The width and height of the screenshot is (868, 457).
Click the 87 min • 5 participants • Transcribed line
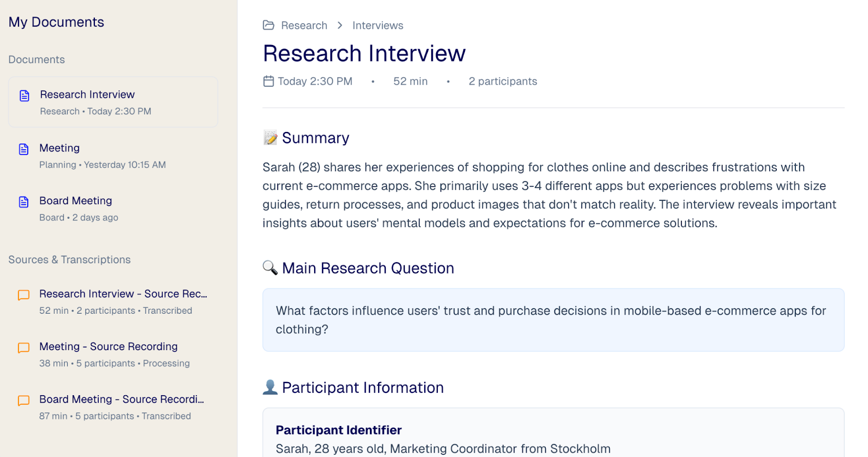point(115,416)
